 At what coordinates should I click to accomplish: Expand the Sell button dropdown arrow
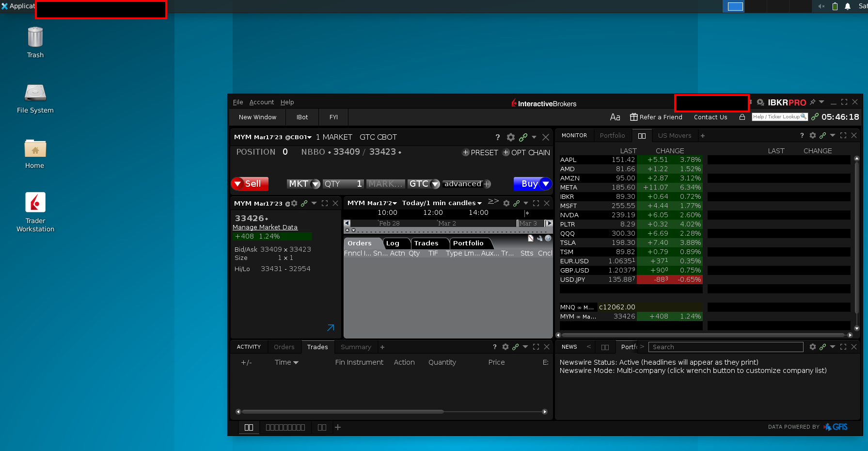[237, 184]
